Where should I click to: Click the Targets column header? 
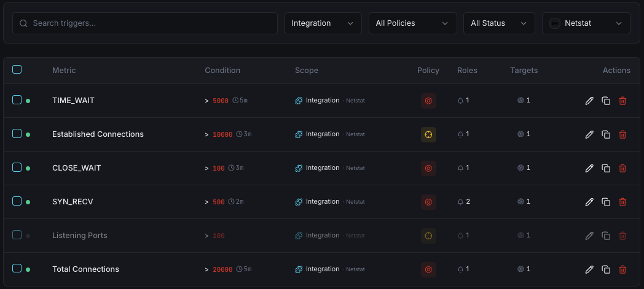pos(524,70)
